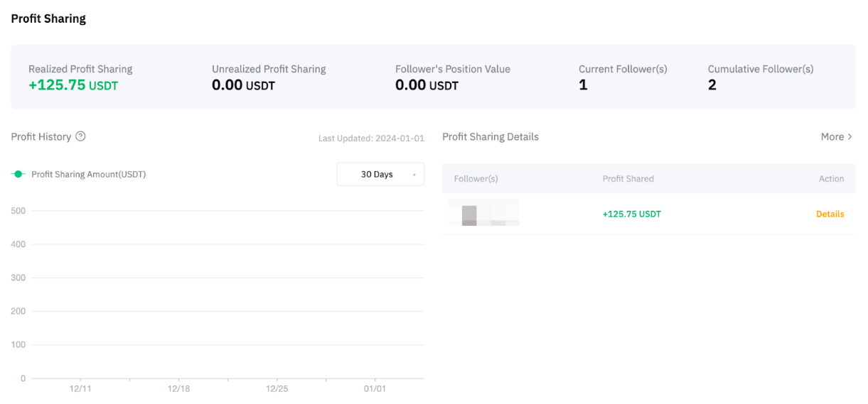Click the 12/11 date on chart axis
Viewport: 868px width, 404px height.
(x=80, y=389)
